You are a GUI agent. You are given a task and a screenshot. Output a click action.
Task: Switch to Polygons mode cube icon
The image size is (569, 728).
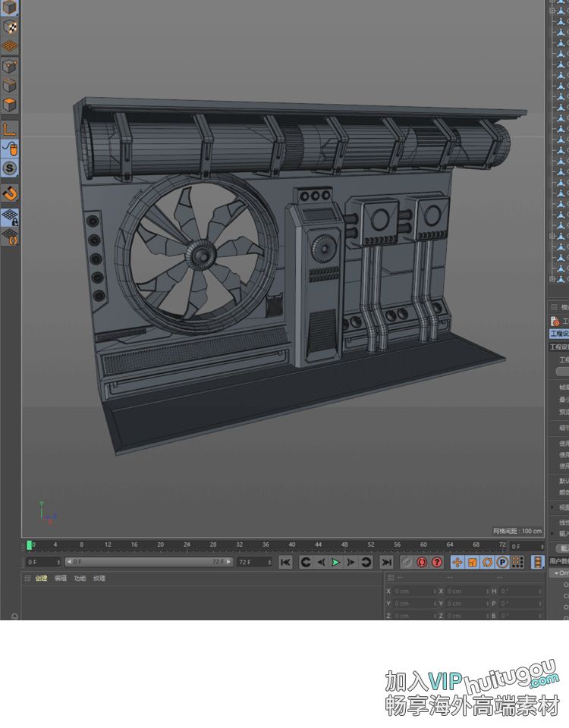tap(10, 105)
